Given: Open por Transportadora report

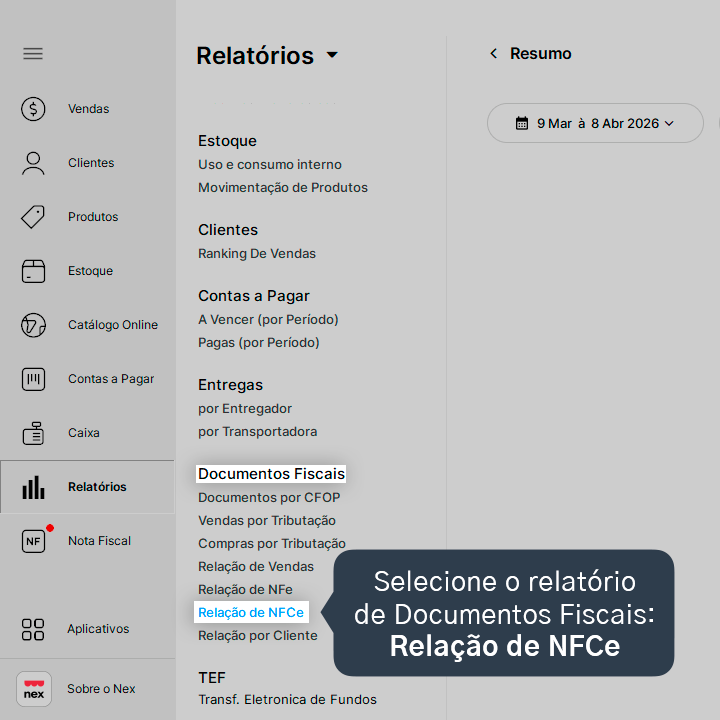Looking at the screenshot, I should pyautogui.click(x=258, y=432).
